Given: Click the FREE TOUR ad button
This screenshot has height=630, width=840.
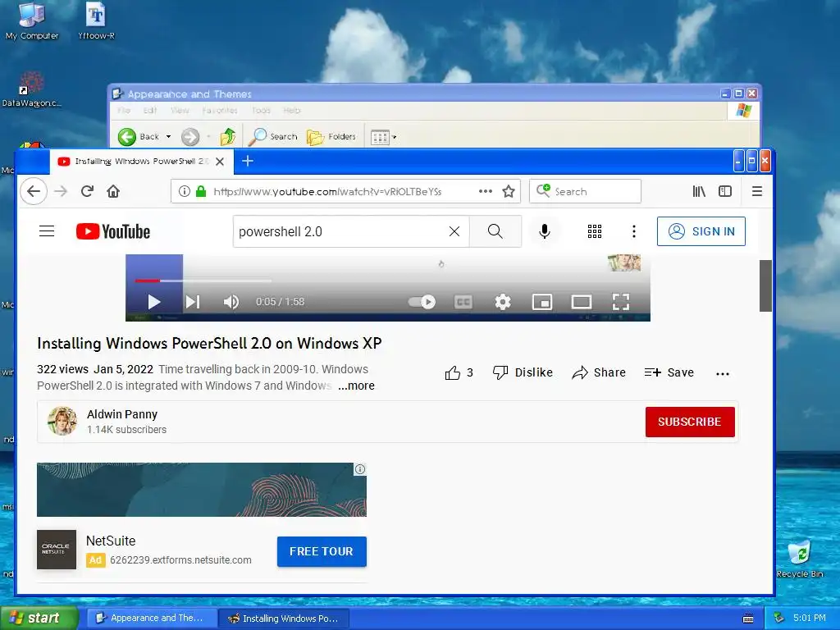Looking at the screenshot, I should [x=322, y=551].
